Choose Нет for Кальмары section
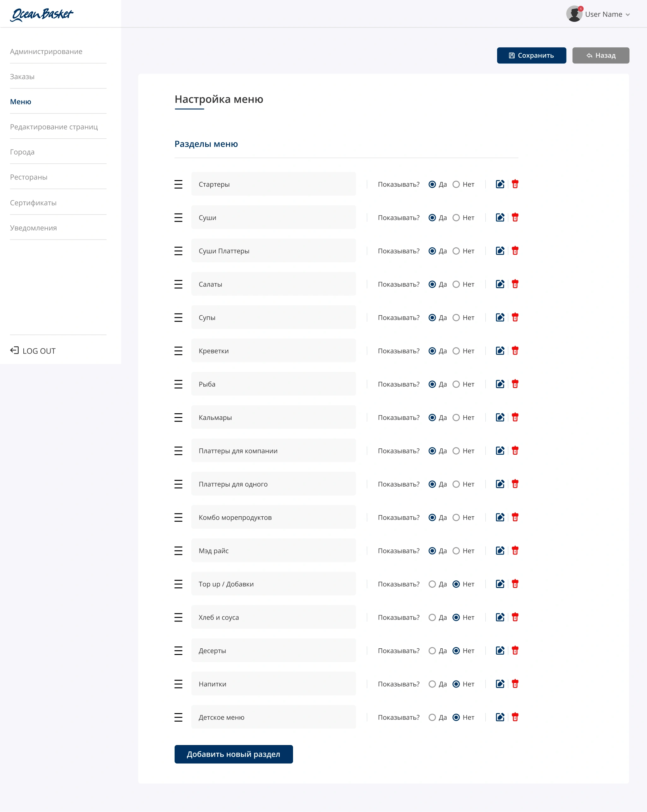 [x=456, y=417]
